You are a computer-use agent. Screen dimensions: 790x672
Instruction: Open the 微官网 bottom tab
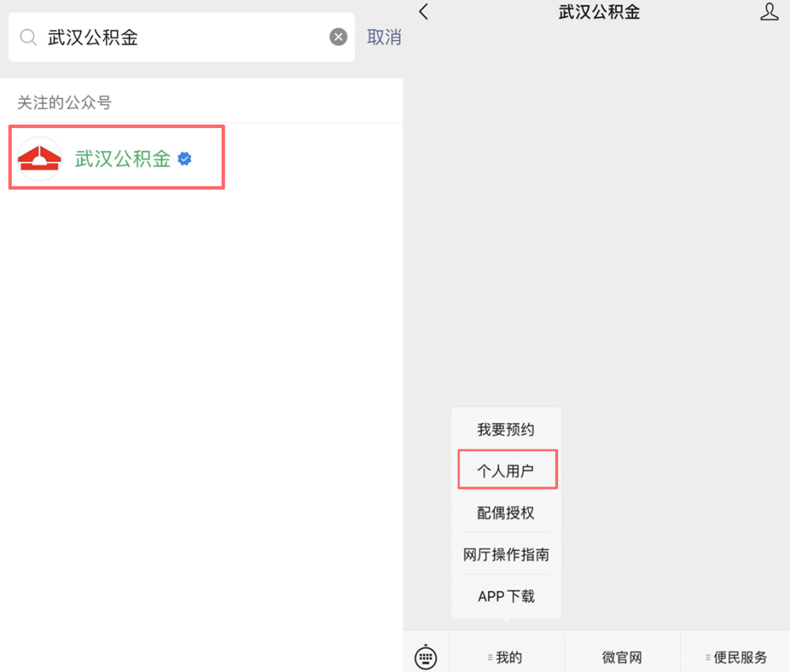point(622,657)
